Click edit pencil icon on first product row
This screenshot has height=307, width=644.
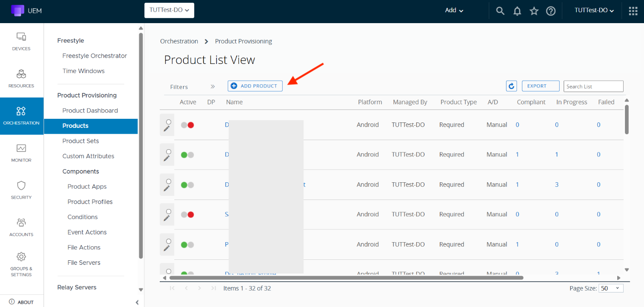pyautogui.click(x=167, y=128)
